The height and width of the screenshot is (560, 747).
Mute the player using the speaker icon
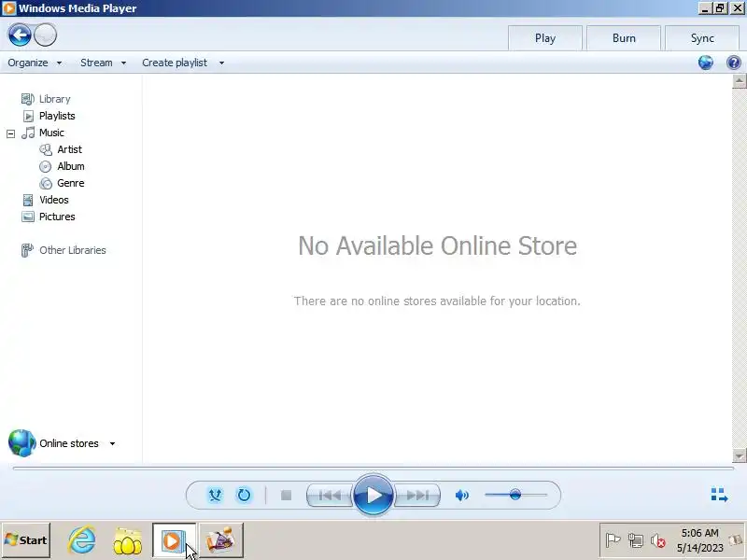pyautogui.click(x=461, y=496)
